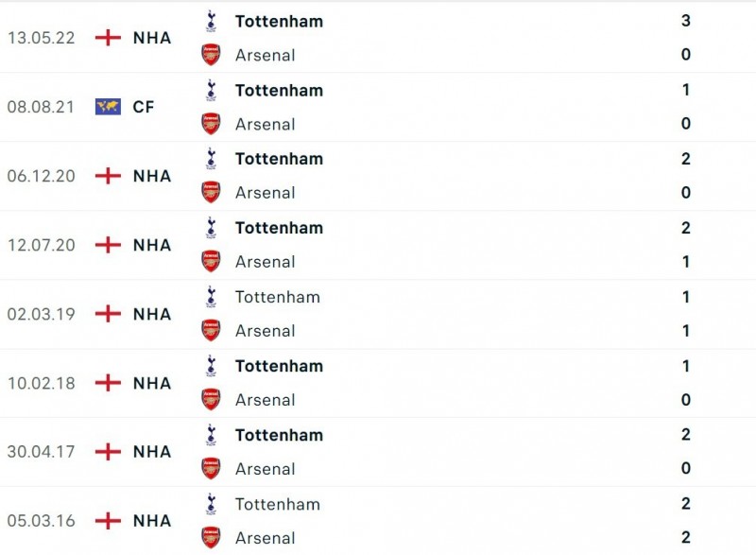
Task: Click the 10.02.18 match date
Action: coord(41,383)
